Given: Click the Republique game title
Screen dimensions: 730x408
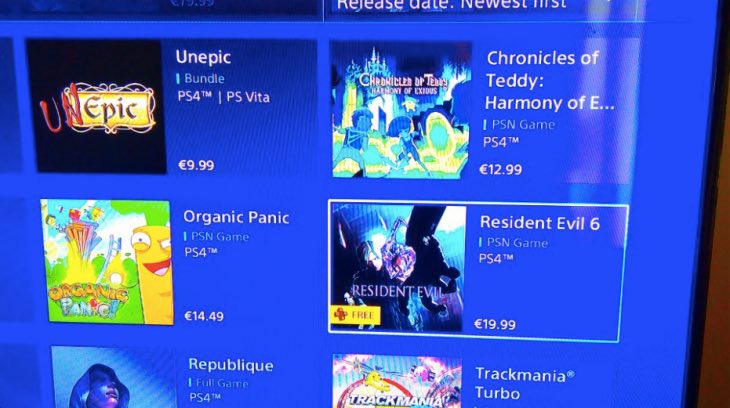Looking at the screenshot, I should coord(231,365).
